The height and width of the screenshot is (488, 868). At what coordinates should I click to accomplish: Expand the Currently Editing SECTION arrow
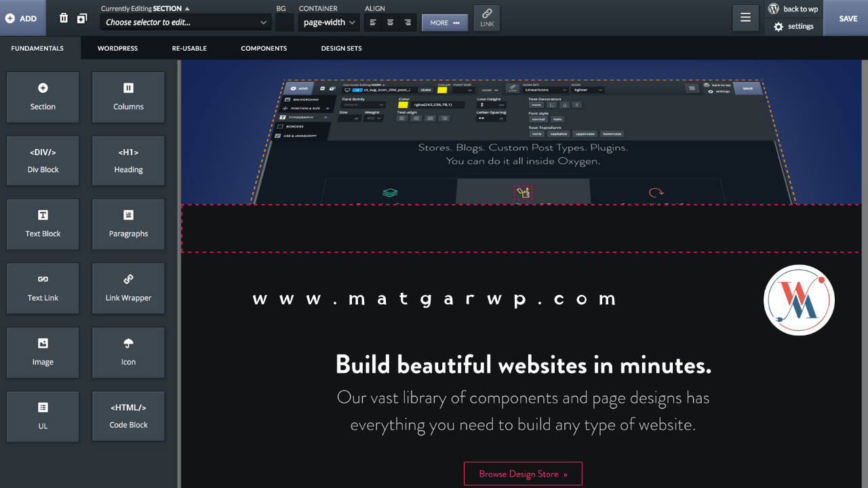[188, 9]
